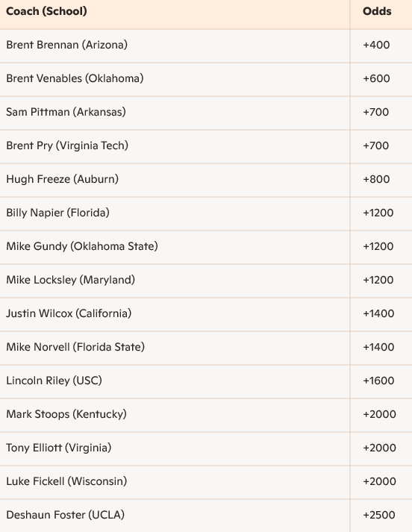Click Mike Gundy (Oklahoma State) entry
Viewport: 412px width, 532px height.
[82, 246]
